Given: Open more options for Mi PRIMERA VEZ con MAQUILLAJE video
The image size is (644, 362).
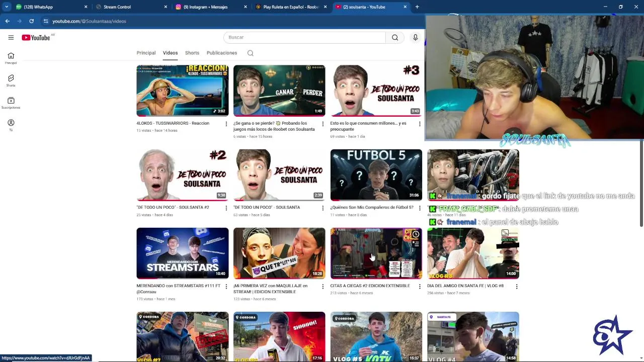Looking at the screenshot, I should click(323, 287).
